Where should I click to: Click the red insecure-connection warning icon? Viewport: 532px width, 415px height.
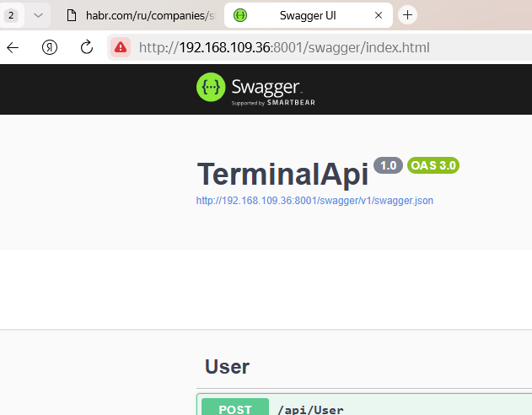(x=121, y=47)
